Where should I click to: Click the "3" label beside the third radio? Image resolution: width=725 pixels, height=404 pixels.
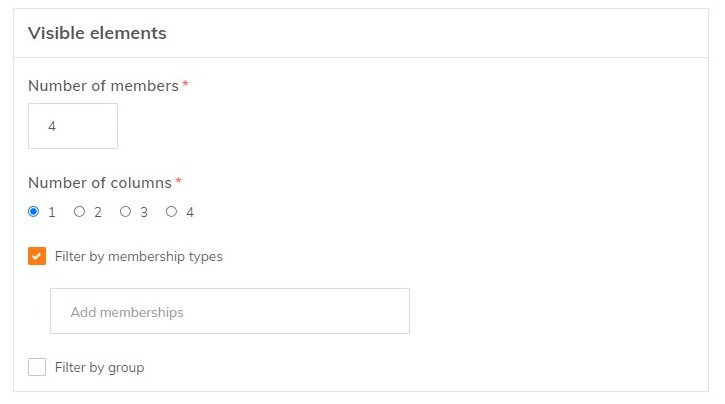pos(144,212)
